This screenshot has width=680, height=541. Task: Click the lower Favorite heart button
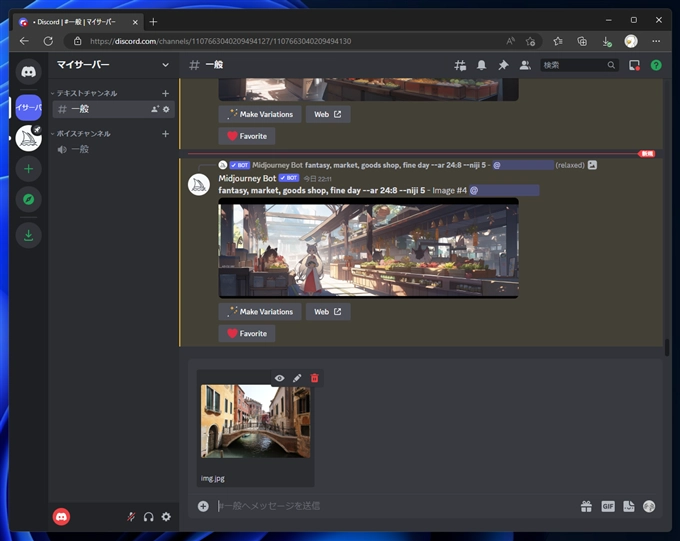pos(247,334)
